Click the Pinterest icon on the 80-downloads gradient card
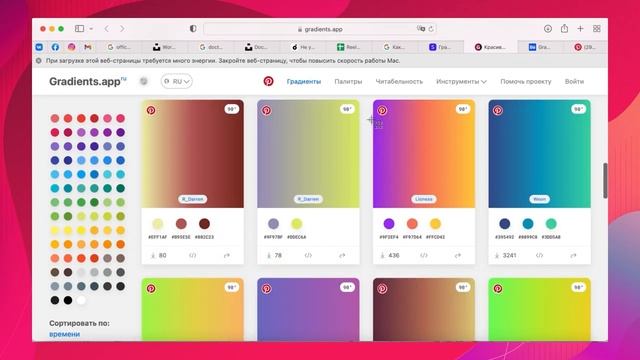The height and width of the screenshot is (360, 640). tap(151, 110)
